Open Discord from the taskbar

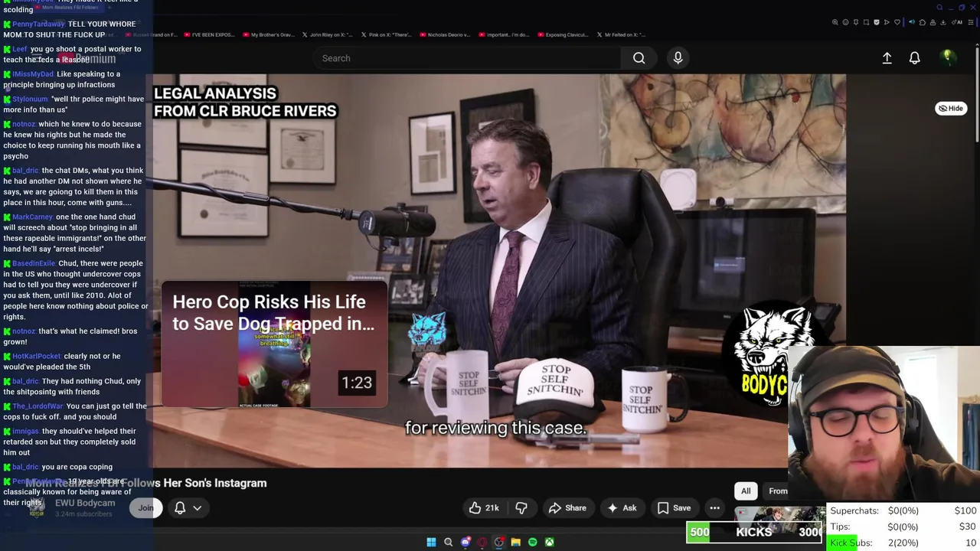(x=465, y=542)
